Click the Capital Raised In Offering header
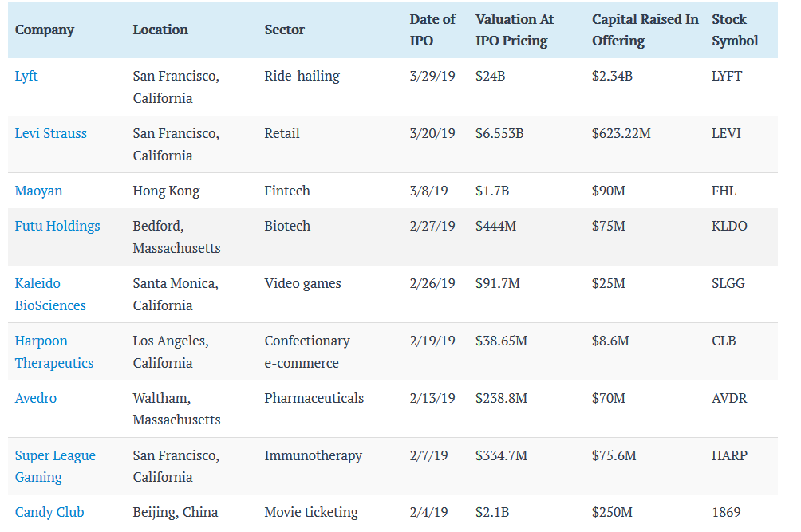Image resolution: width=801 pixels, height=532 pixels. click(x=645, y=30)
